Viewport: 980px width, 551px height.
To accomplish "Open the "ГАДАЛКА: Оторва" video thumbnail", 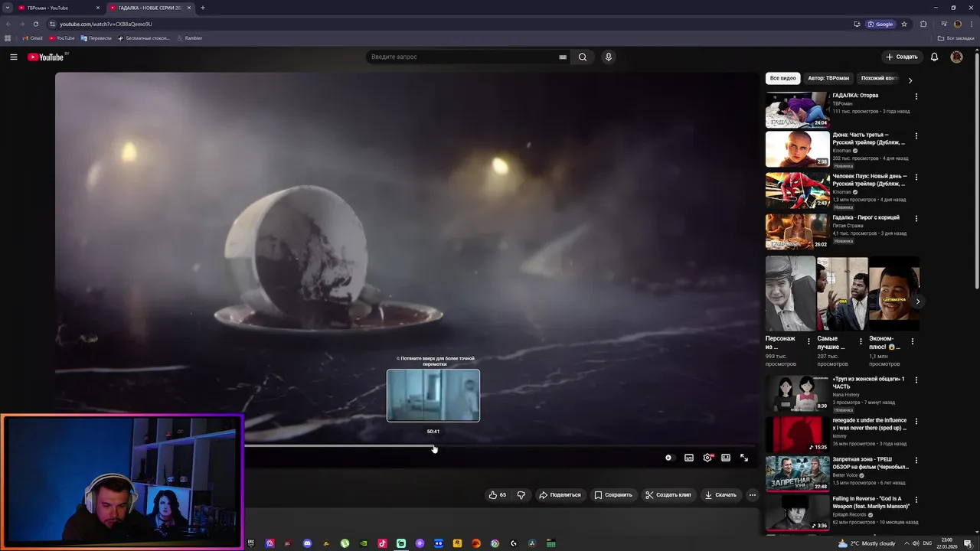I will 797,109.
